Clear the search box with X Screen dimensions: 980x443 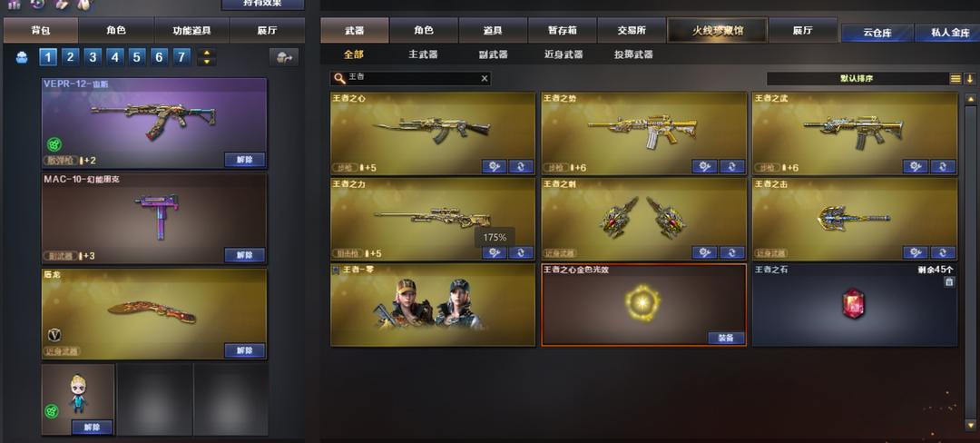point(484,78)
